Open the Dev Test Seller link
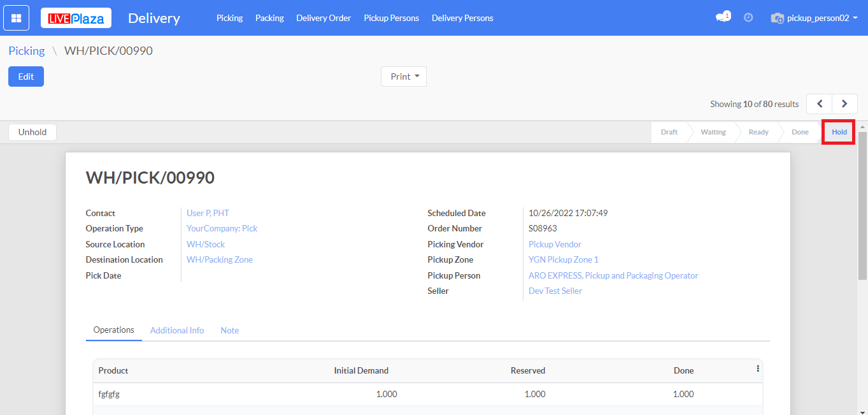The width and height of the screenshot is (868, 415). 555,291
